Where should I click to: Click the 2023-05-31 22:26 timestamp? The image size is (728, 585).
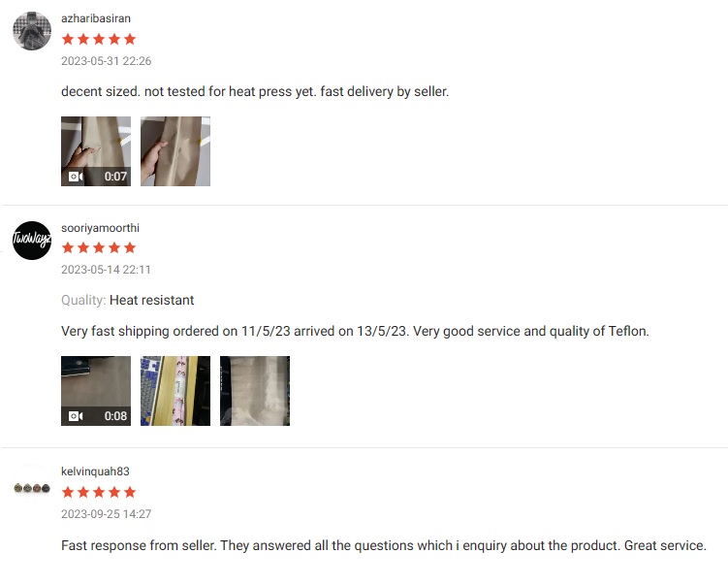coord(107,61)
